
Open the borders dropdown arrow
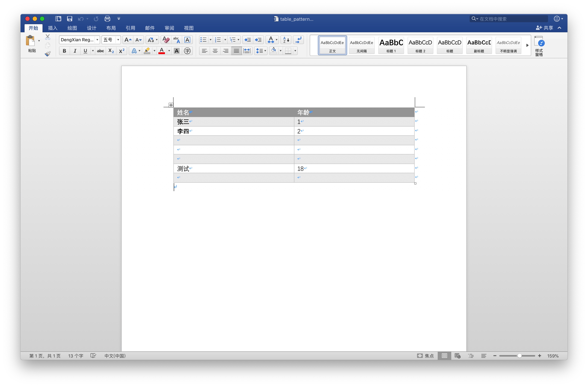(295, 51)
